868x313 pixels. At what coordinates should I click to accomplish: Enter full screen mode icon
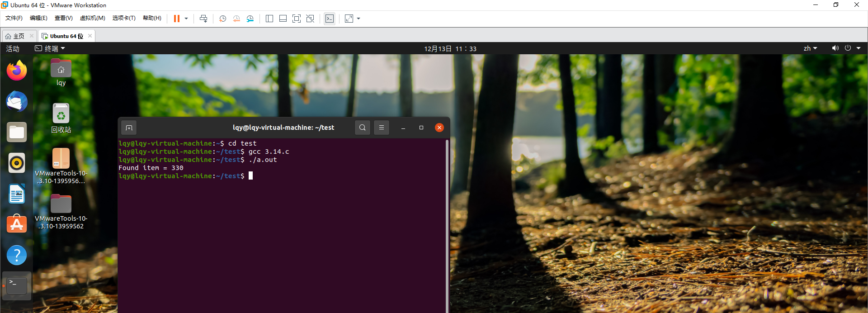click(297, 19)
